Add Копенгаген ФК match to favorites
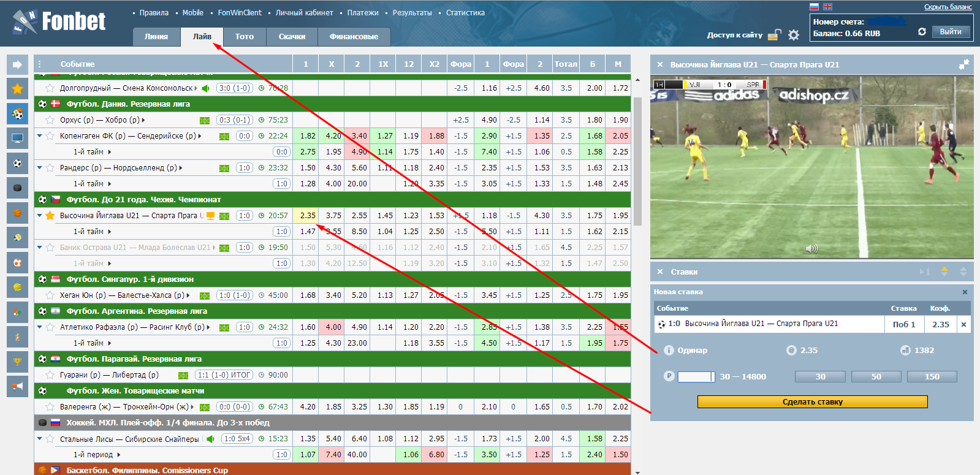This screenshot has height=475, width=980. 50,136
